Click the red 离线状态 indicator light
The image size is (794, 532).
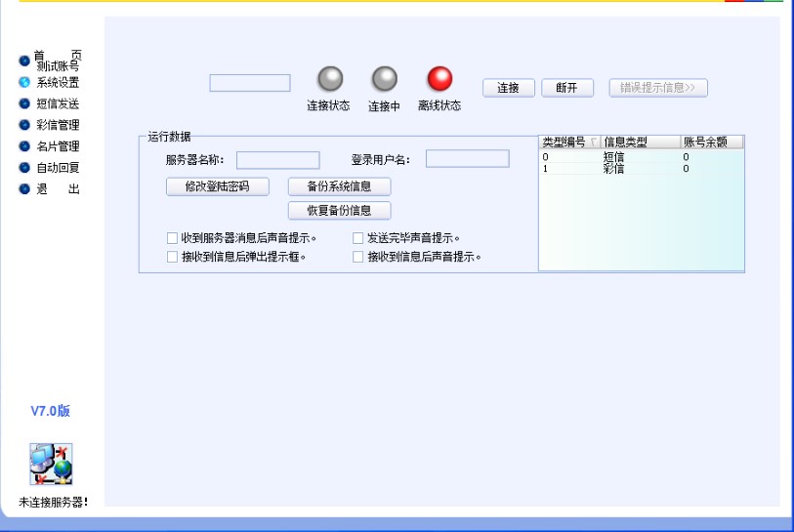click(439, 78)
